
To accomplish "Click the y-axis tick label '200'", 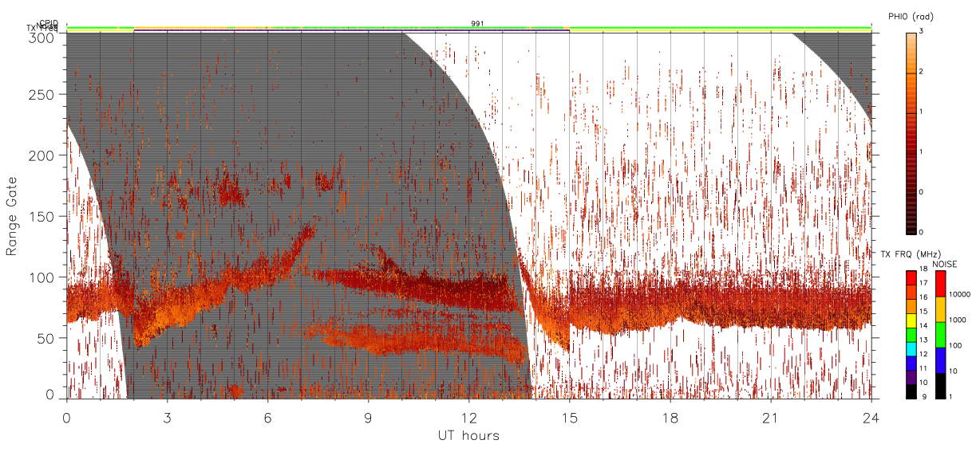I will click(x=42, y=155).
